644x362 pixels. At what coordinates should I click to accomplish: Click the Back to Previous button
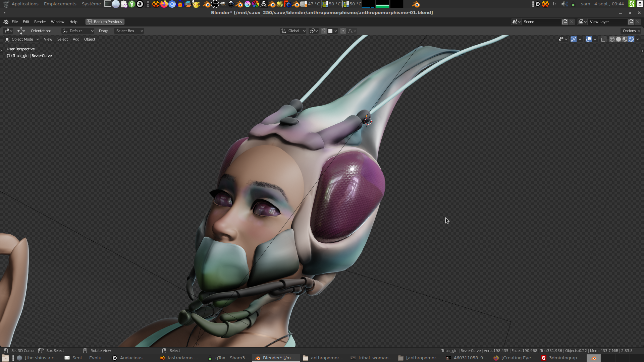tap(105, 22)
